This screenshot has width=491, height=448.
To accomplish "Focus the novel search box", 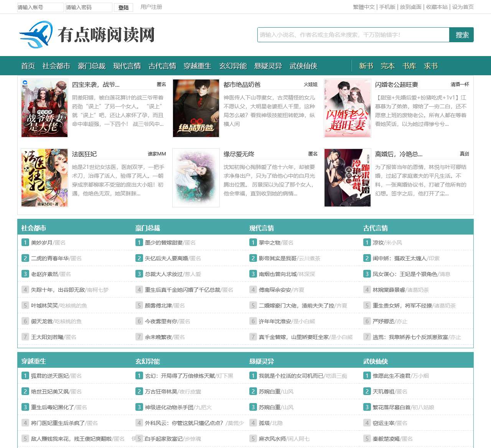I will 353,35.
